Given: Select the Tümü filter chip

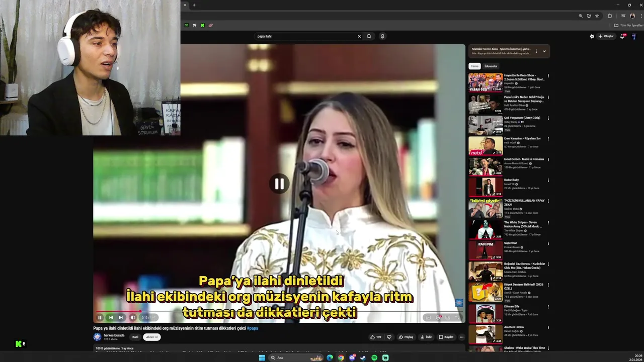Looking at the screenshot, I should pyautogui.click(x=474, y=66).
